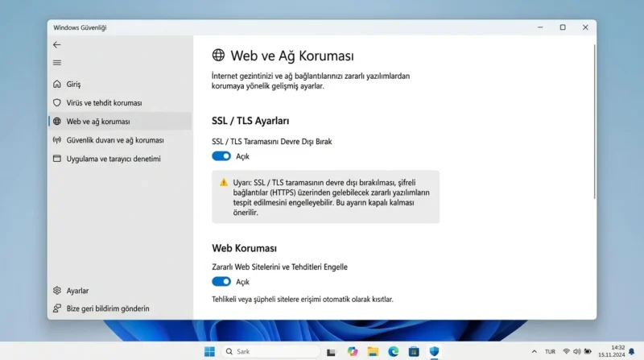Click the home icon next to Giriş
The height and width of the screenshot is (360, 644).
[x=56, y=84]
